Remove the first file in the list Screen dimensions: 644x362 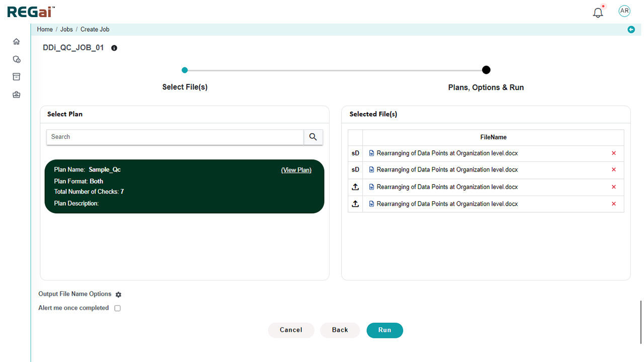point(613,153)
